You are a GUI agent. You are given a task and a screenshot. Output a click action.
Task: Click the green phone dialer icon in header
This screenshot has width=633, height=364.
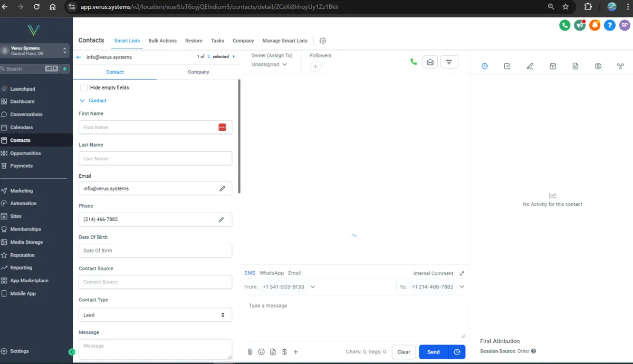point(565,25)
